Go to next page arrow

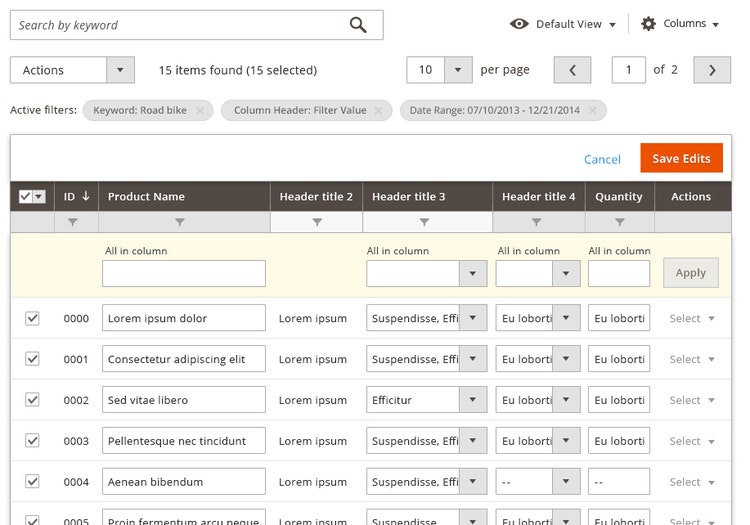point(712,70)
